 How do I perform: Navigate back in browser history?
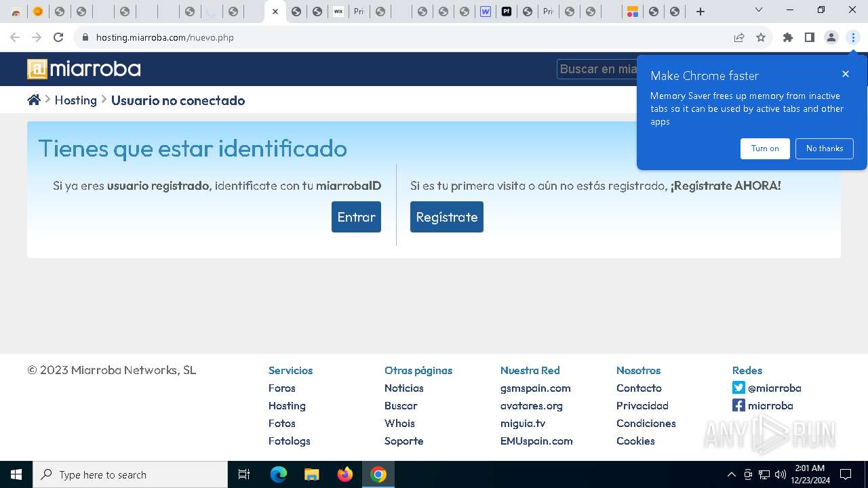pos(15,37)
